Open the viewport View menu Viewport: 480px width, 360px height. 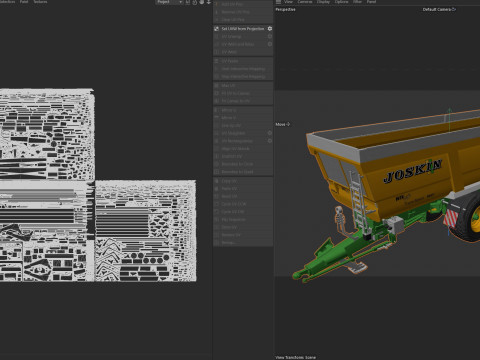(288, 2)
